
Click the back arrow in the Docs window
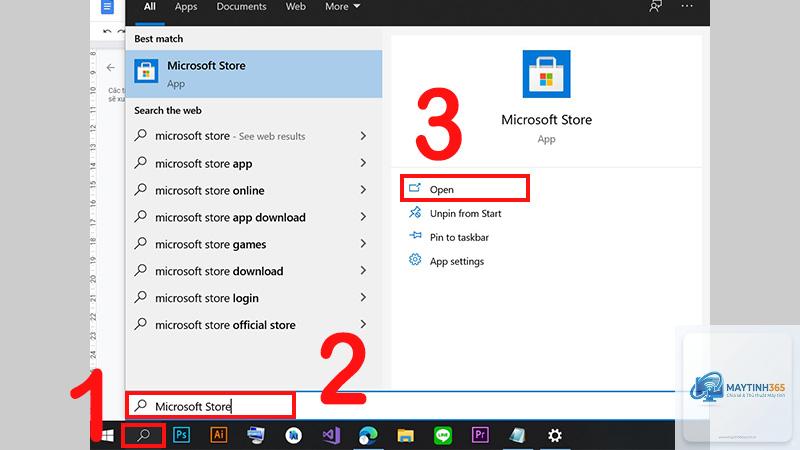click(x=111, y=67)
